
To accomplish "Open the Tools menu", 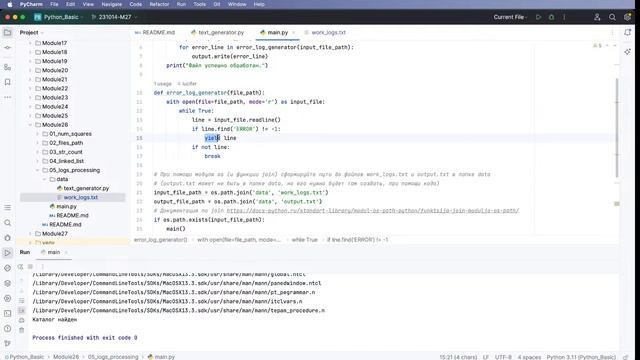I will coord(199,4).
